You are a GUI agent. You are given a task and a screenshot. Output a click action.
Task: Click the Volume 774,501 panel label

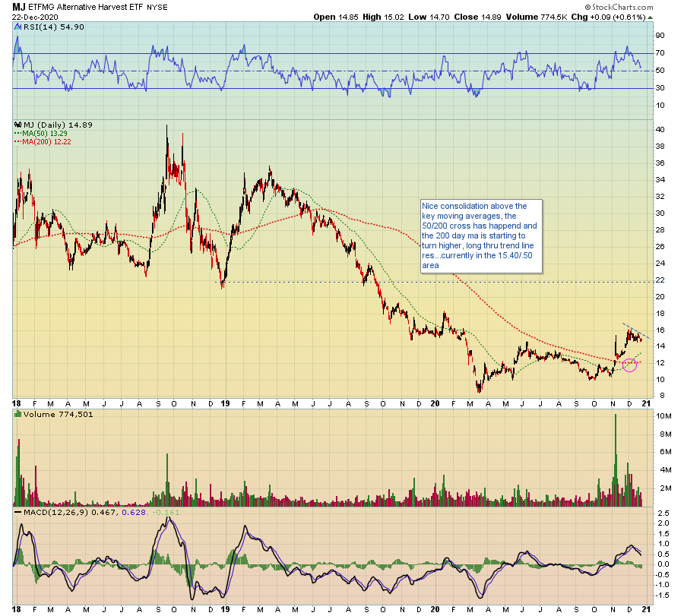58,414
